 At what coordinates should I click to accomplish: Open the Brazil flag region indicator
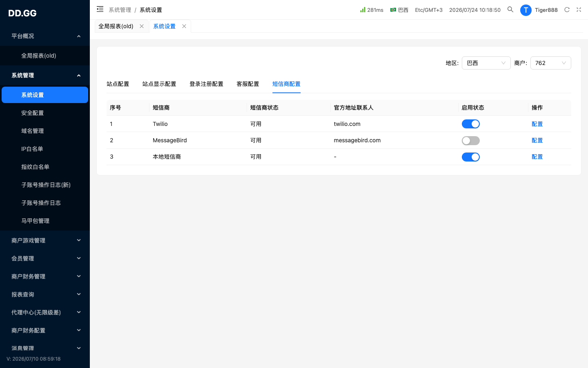point(399,10)
